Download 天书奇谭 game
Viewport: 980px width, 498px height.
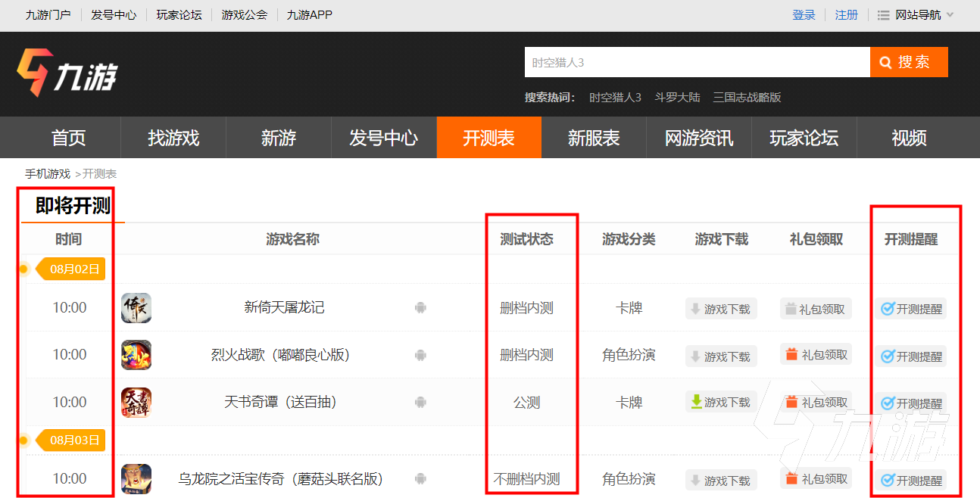coord(721,402)
